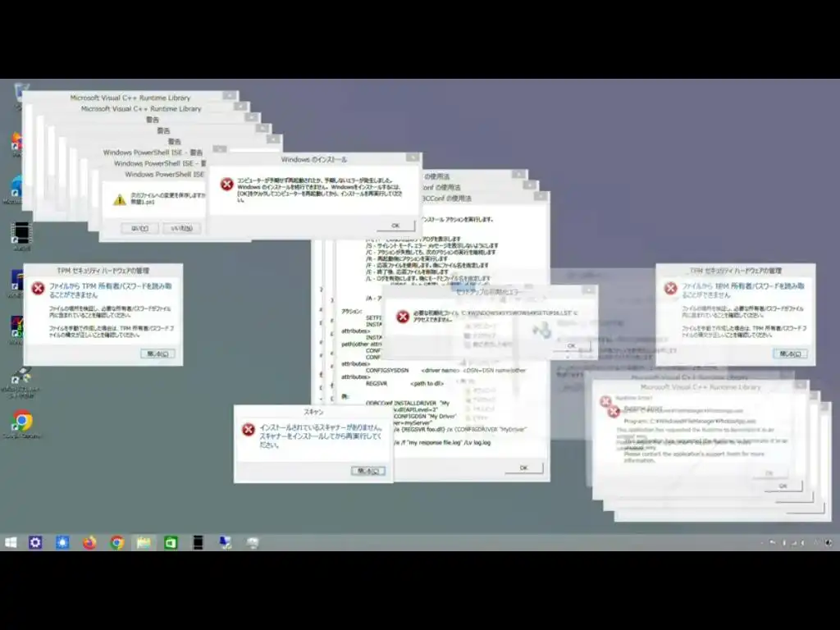Click the black film-strip taskbar icon
The height and width of the screenshot is (630, 840).
coord(198,543)
